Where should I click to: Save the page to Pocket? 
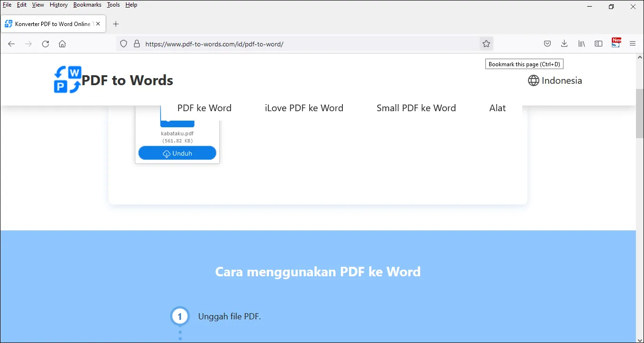[547, 44]
